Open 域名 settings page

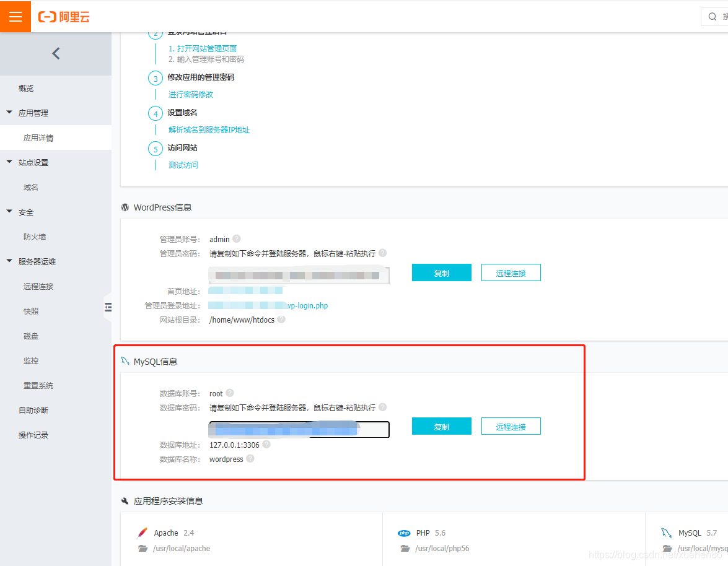(x=31, y=188)
